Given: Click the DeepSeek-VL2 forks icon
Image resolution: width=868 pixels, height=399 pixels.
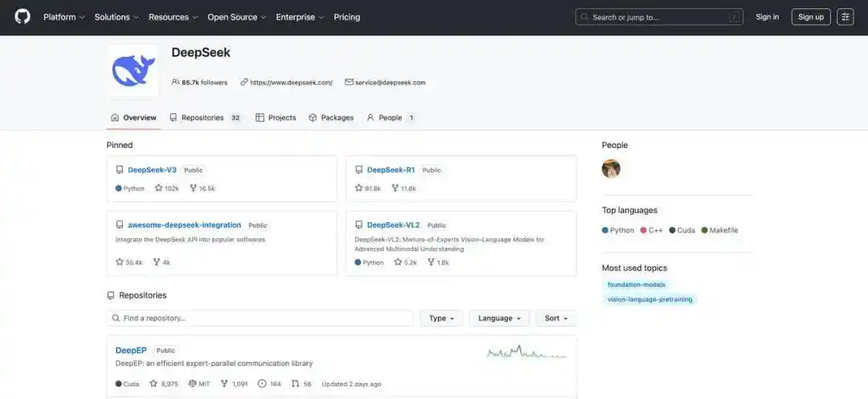Looking at the screenshot, I should 430,262.
